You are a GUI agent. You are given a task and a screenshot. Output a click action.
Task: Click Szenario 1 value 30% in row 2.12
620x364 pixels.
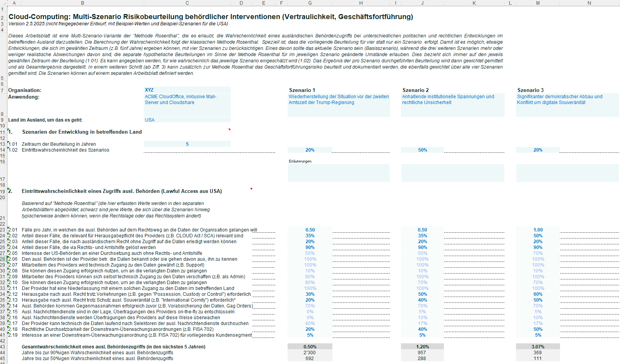click(310, 294)
